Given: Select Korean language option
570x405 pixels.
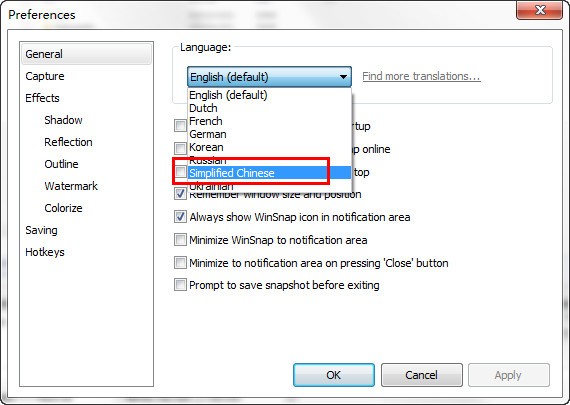Looking at the screenshot, I should click(269, 147).
